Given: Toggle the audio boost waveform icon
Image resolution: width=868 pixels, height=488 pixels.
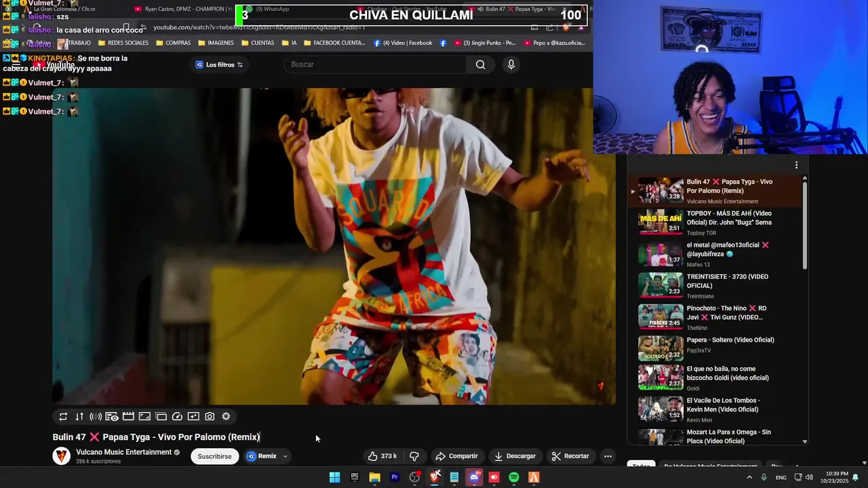Looking at the screenshot, I should click(96, 417).
